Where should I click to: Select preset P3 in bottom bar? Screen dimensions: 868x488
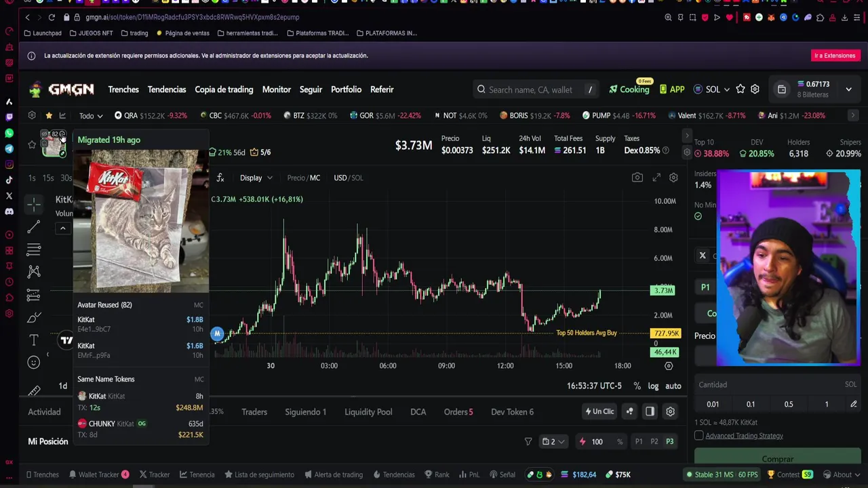(x=670, y=442)
